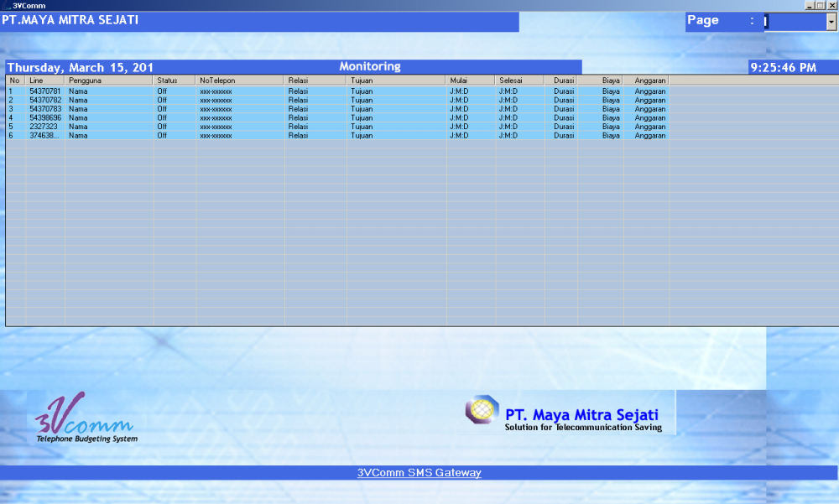Click Nama cell of line 54398696
The width and height of the screenshot is (839, 504).
[x=78, y=117]
